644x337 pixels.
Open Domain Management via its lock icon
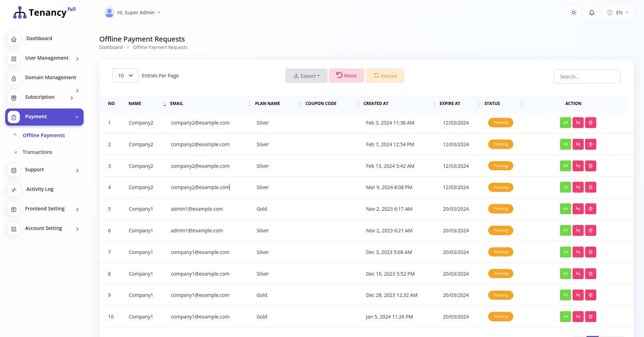[x=14, y=78]
